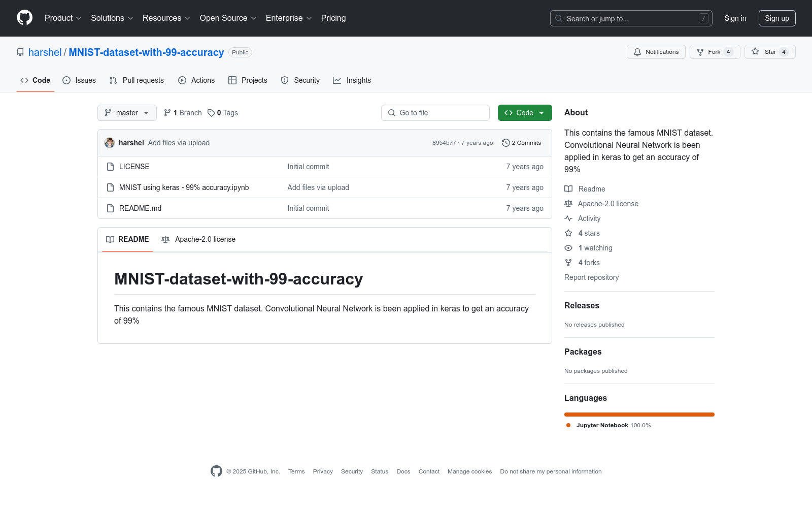
Task: Click the tag icon beside Tags
Action: [x=211, y=113]
